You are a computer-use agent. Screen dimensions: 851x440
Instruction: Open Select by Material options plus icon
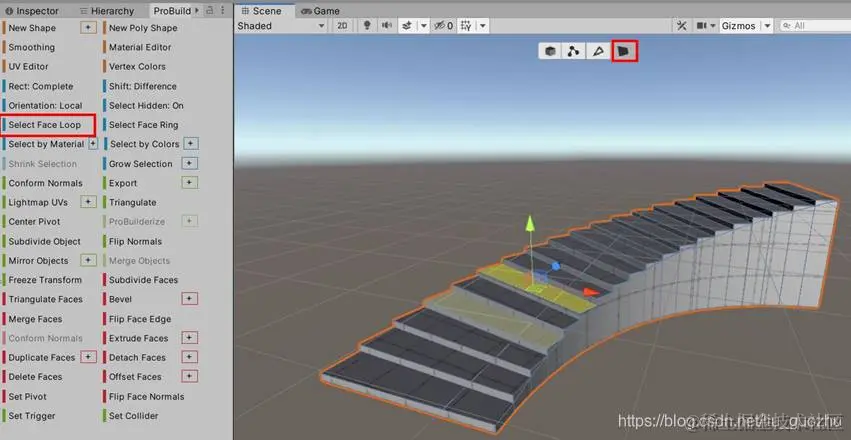(x=93, y=144)
